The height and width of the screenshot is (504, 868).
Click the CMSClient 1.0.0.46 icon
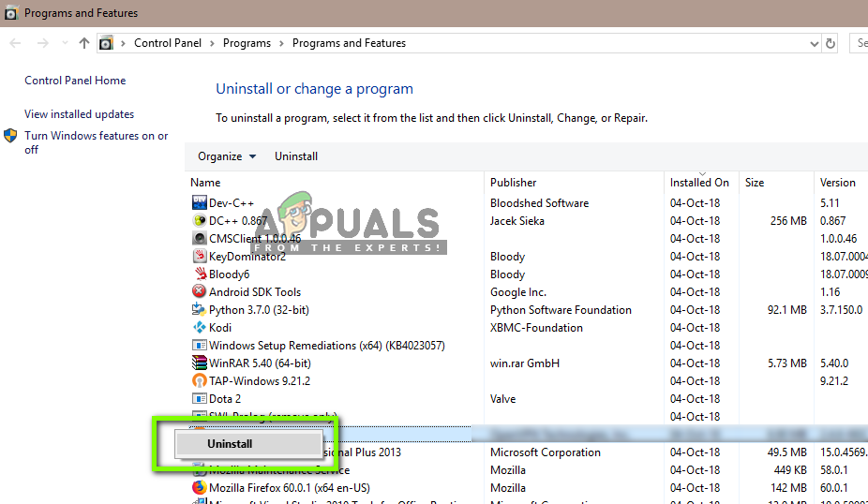click(x=199, y=239)
